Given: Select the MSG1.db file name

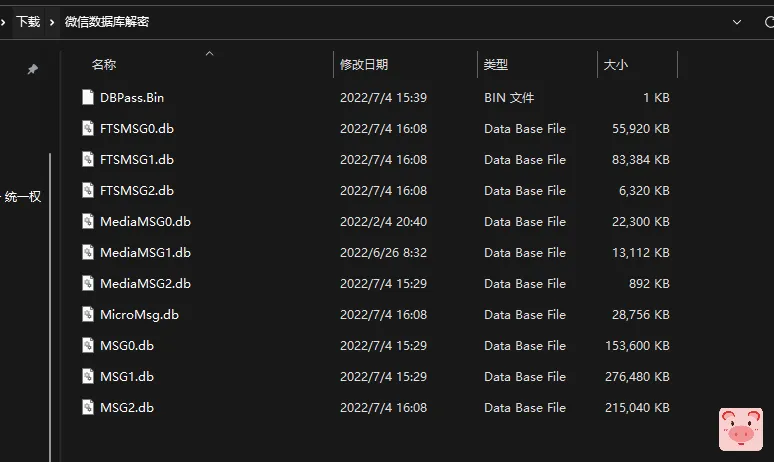Looking at the screenshot, I should [x=127, y=377].
